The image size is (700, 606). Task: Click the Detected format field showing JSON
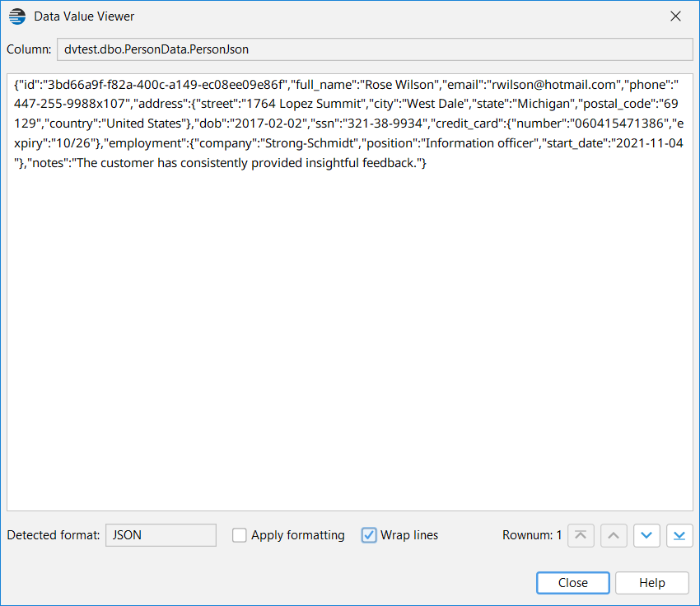tap(161, 535)
